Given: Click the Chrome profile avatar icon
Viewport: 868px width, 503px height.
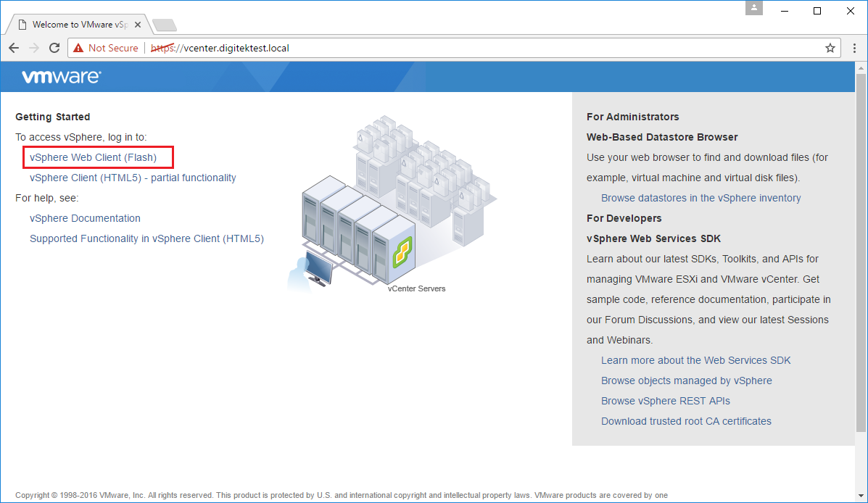Looking at the screenshot, I should tap(754, 8).
